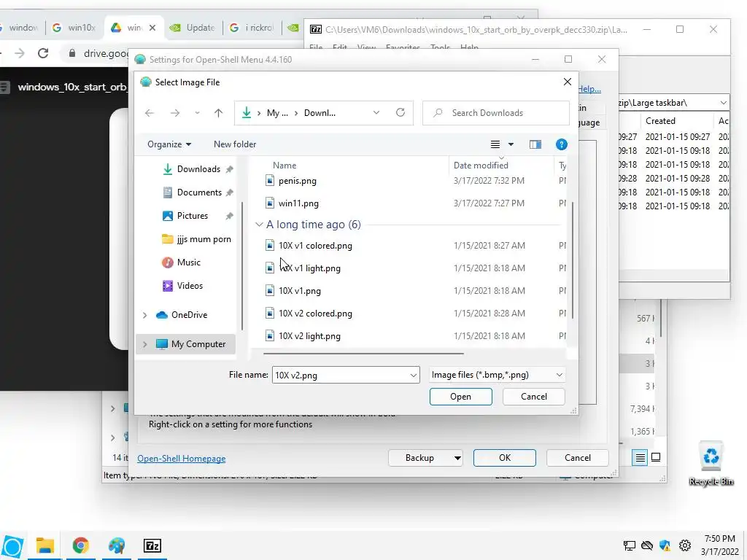This screenshot has height=560, width=747.
Task: Select Videos in the navigation pane
Action: (x=190, y=286)
